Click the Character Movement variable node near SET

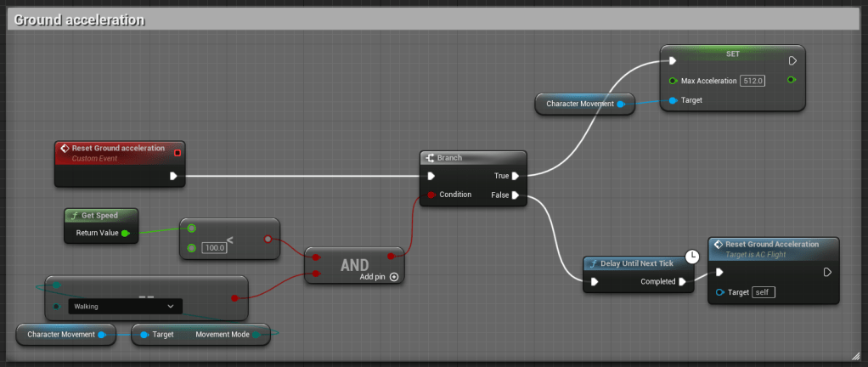[x=579, y=104]
